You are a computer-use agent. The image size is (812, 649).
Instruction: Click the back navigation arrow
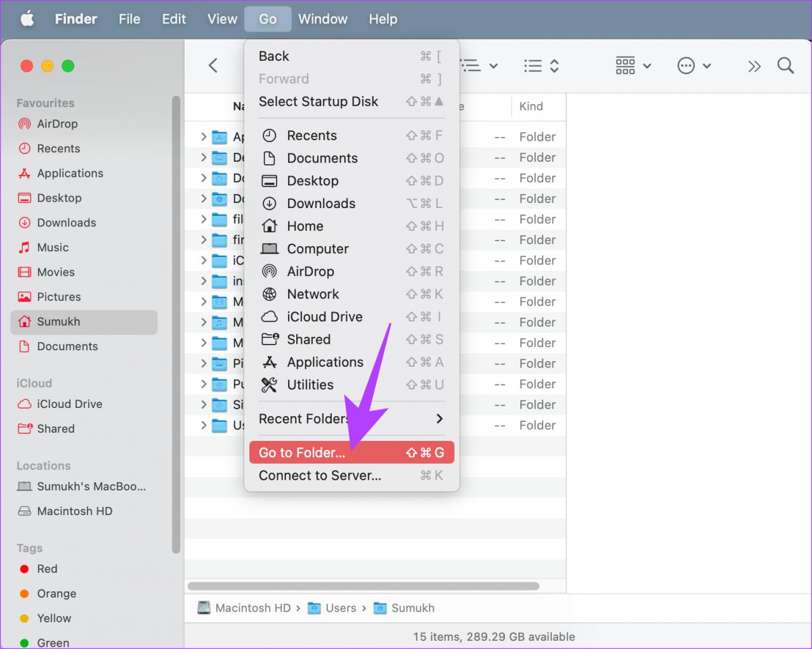point(213,65)
